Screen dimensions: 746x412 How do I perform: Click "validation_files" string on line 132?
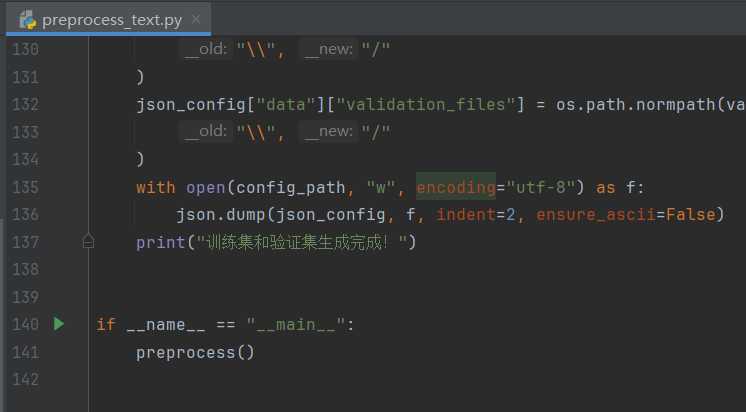[x=425, y=105]
